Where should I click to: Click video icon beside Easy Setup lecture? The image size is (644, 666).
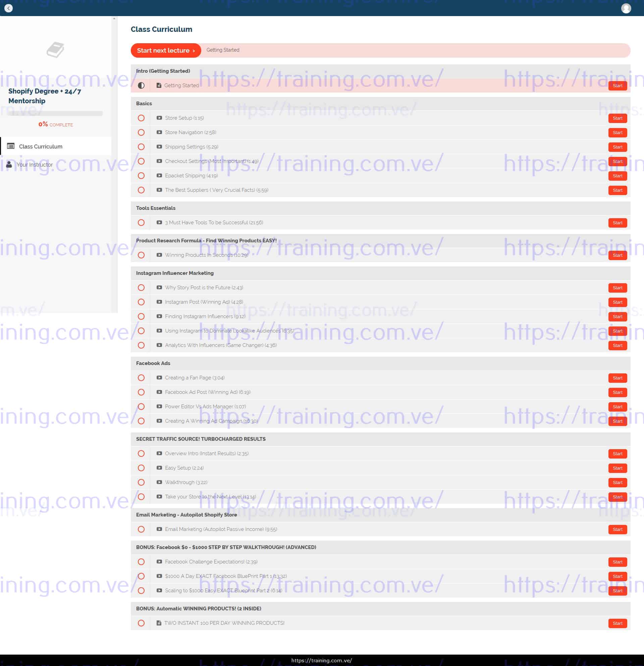coord(159,468)
